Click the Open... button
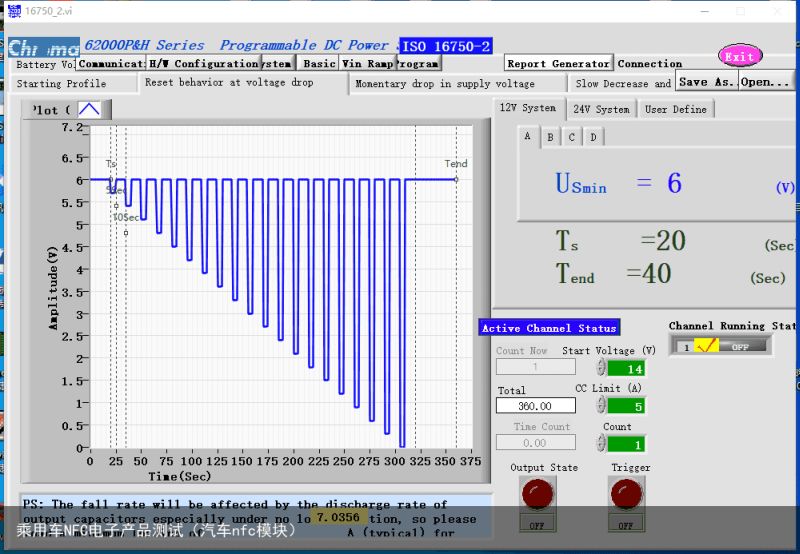The height and width of the screenshot is (554, 800). 766,82
